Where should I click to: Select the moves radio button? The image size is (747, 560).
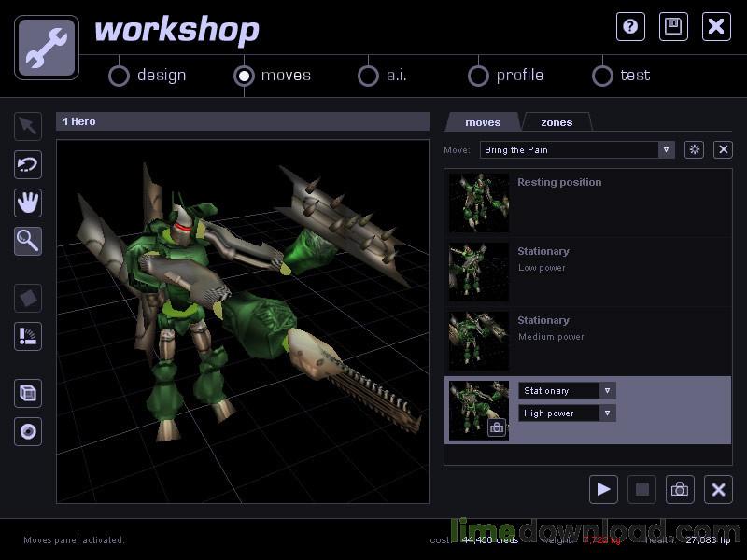tap(243, 75)
